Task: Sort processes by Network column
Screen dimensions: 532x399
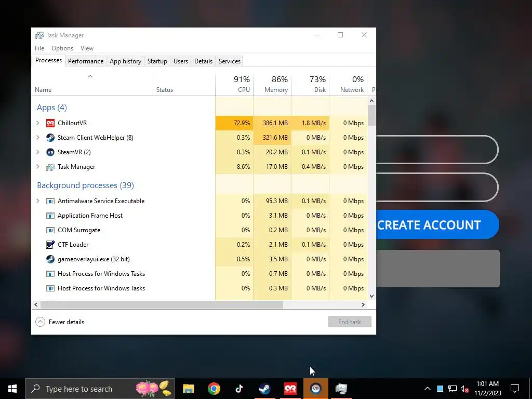Action: pyautogui.click(x=348, y=84)
